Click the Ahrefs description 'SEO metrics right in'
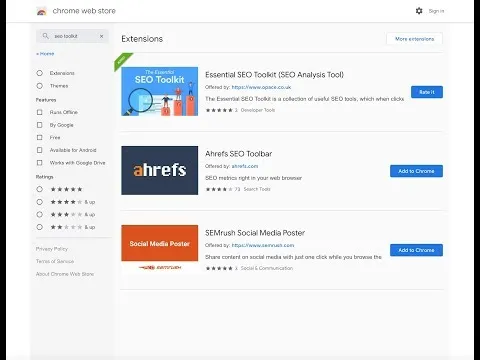 tap(253, 178)
